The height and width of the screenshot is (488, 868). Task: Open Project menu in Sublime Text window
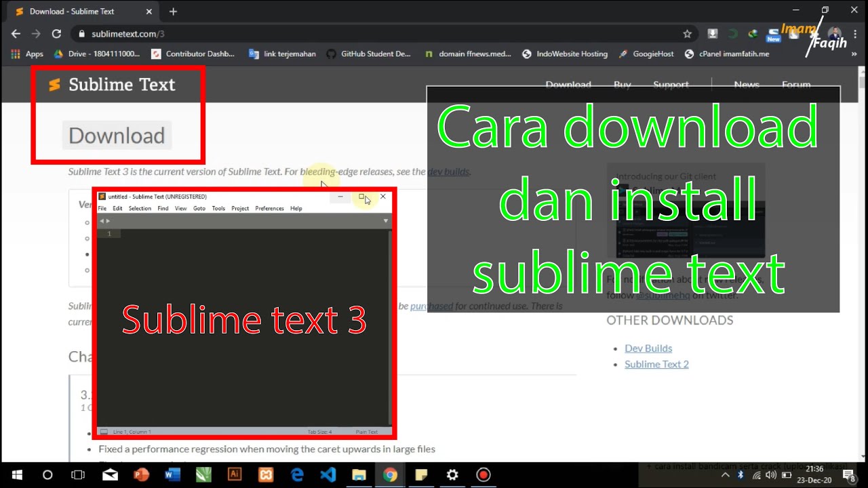[240, 208]
